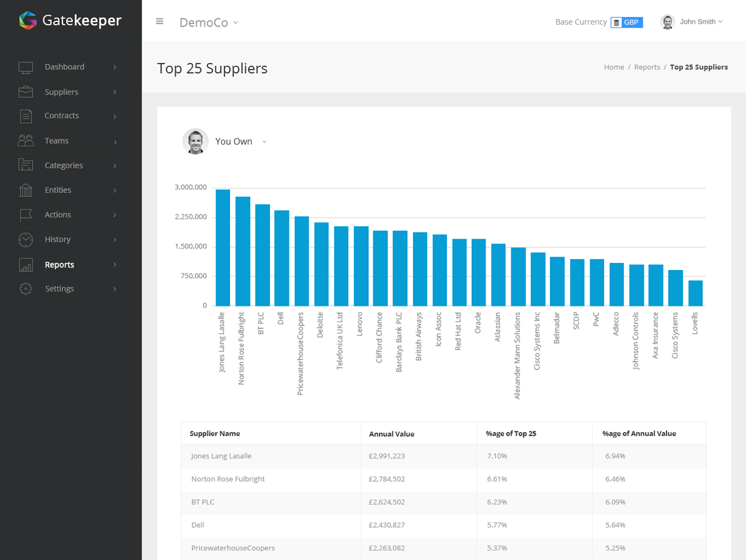Select the Contracts document icon
The image size is (746, 560).
[x=26, y=116]
